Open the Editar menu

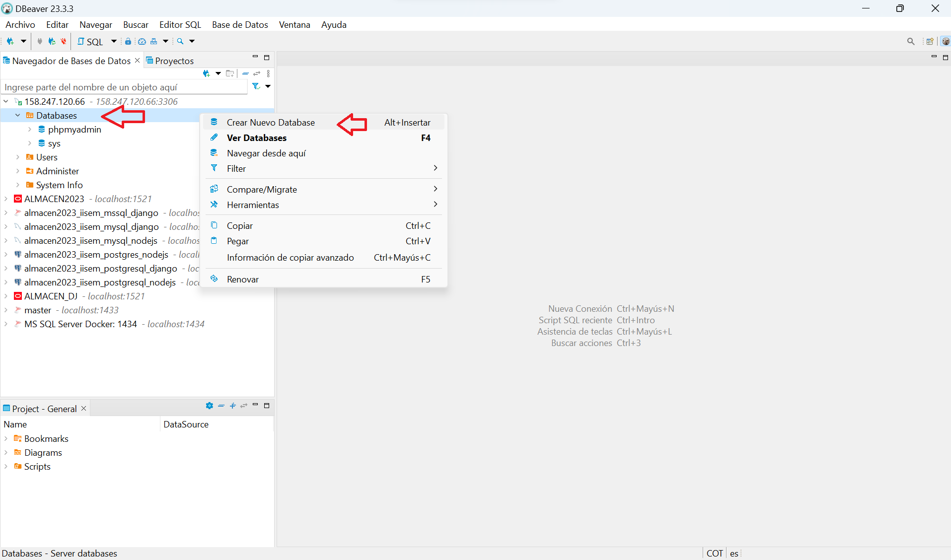[x=57, y=25]
